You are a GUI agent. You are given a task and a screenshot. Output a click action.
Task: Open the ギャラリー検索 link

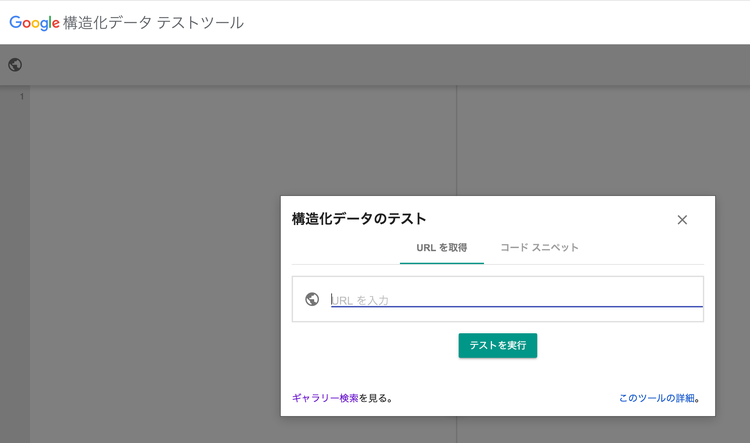coord(325,398)
